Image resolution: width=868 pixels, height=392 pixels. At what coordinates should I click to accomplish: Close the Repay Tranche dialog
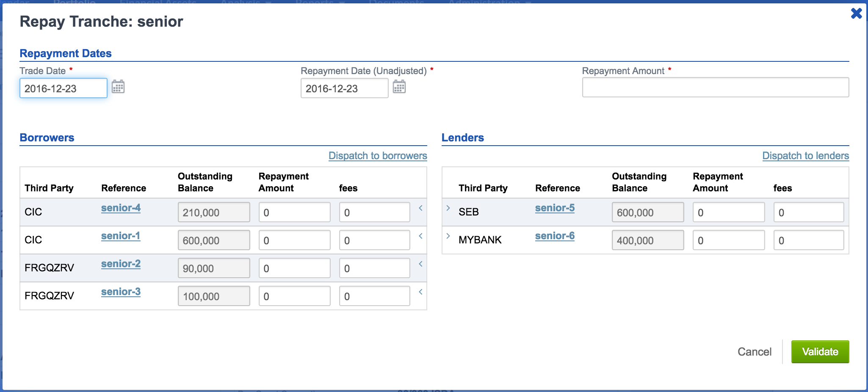[856, 14]
